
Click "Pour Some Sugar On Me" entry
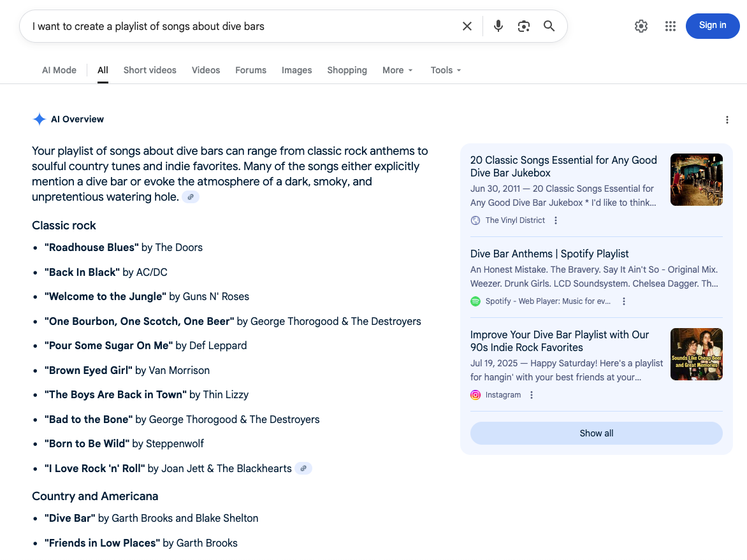145,346
